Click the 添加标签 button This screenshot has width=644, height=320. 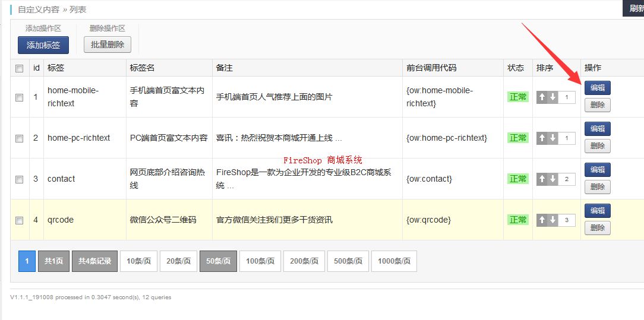(43, 45)
